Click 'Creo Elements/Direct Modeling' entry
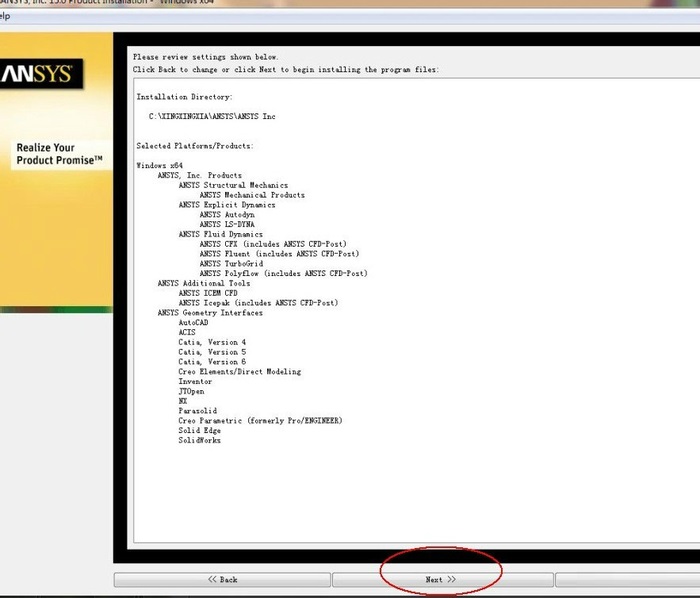The height and width of the screenshot is (598, 700). 240,371
